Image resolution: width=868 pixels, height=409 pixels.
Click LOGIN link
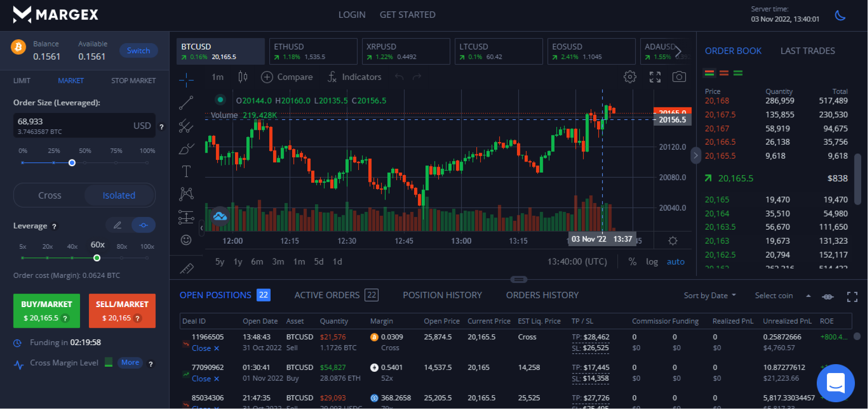(x=352, y=14)
